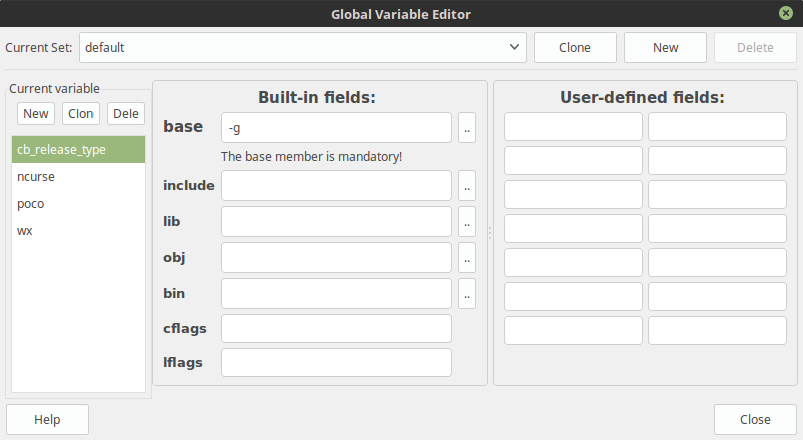Screen dimensions: 803x440
Task: Click the Close button at bottom right
Action: [x=755, y=419]
